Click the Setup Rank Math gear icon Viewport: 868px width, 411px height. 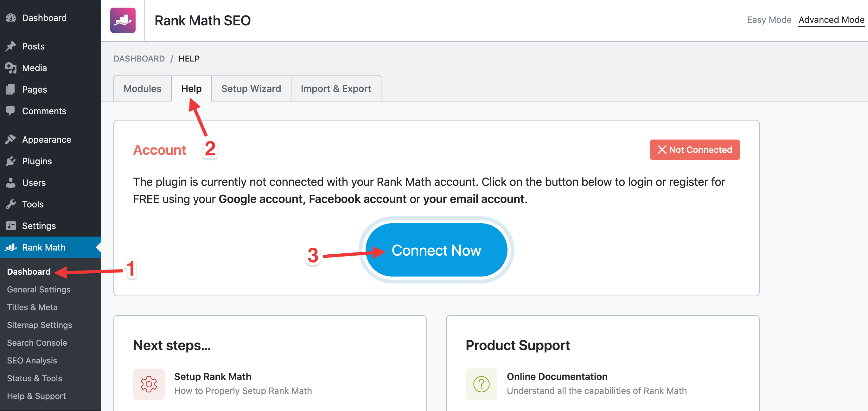[x=149, y=384]
